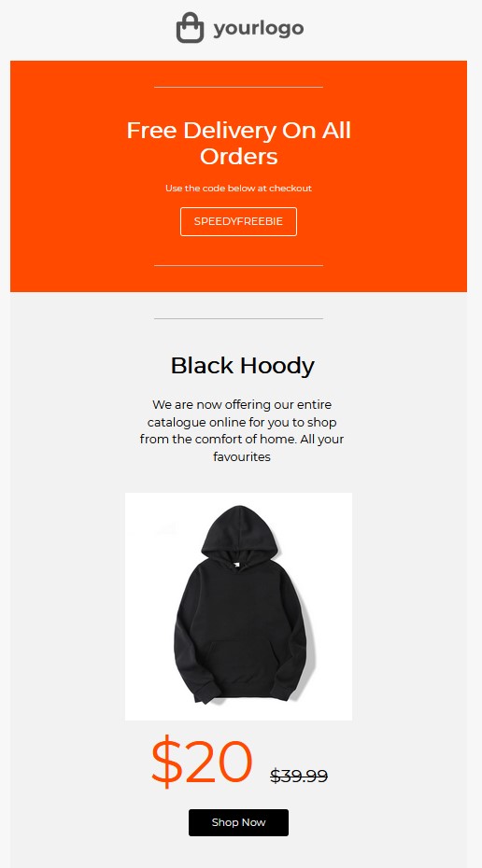The image size is (482, 868).
Task: Click the word "Orders" in the banner headline
Action: (239, 157)
